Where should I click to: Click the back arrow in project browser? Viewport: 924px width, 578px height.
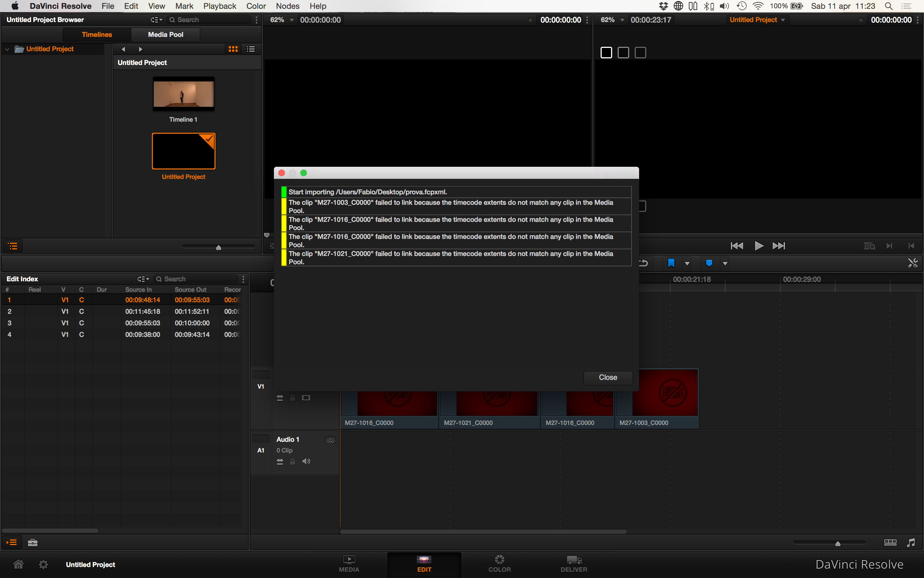click(123, 49)
